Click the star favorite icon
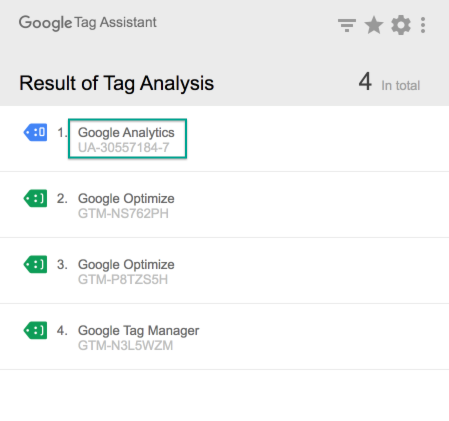 coord(374,25)
